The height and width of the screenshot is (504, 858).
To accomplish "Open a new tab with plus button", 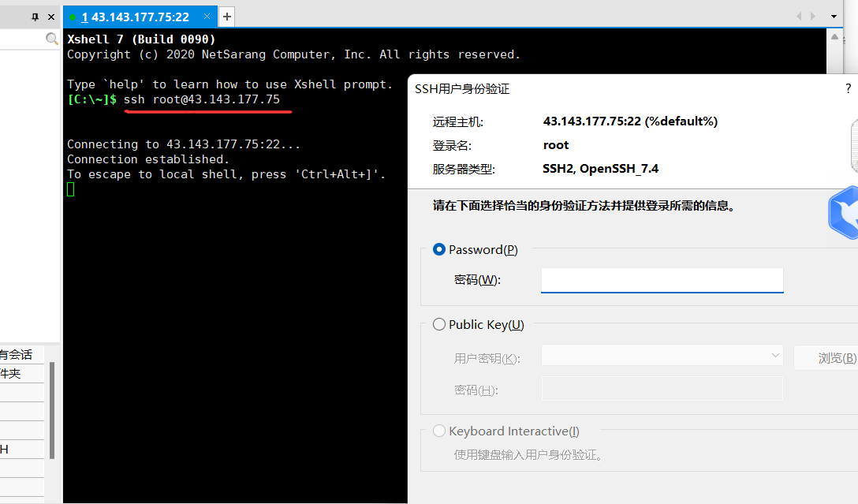I will click(x=227, y=17).
